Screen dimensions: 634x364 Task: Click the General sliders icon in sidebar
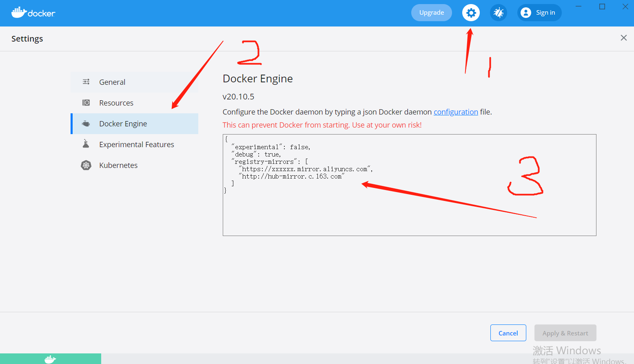click(x=86, y=82)
